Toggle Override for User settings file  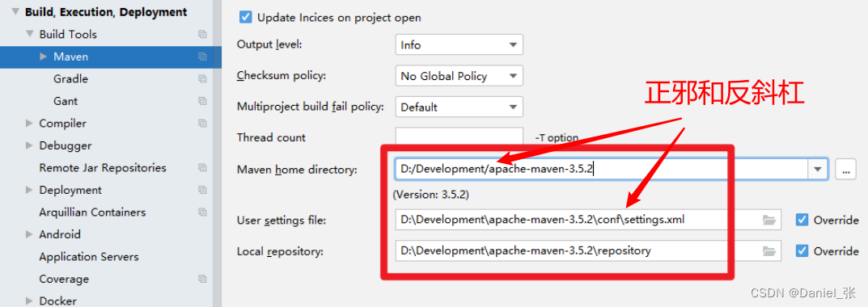tap(802, 220)
